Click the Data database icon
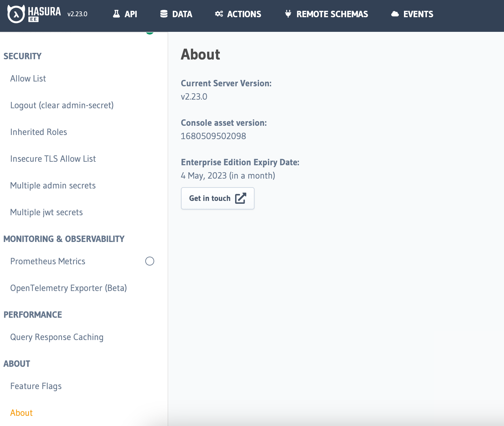This screenshot has width=504, height=426. [x=164, y=14]
